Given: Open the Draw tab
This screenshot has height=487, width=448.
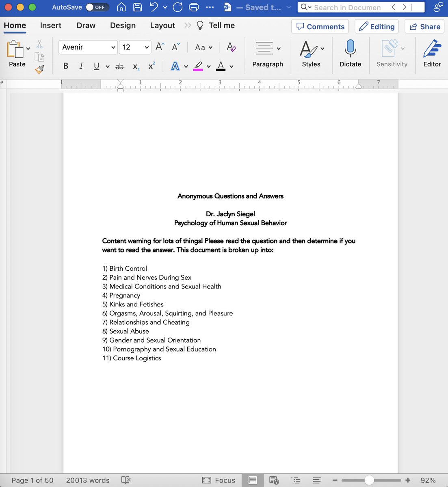Looking at the screenshot, I should [x=86, y=26].
